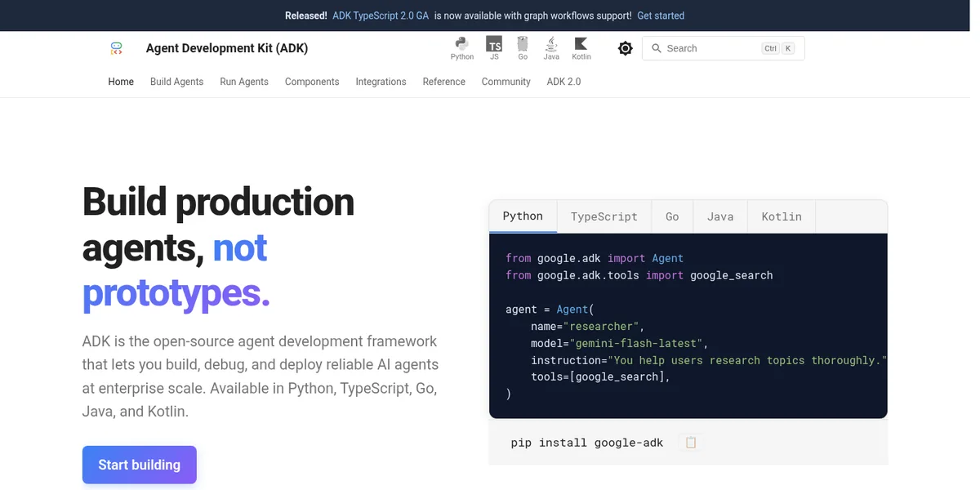Screen dimensions: 980x490
Task: Copy the pip install command
Action: 691,443
